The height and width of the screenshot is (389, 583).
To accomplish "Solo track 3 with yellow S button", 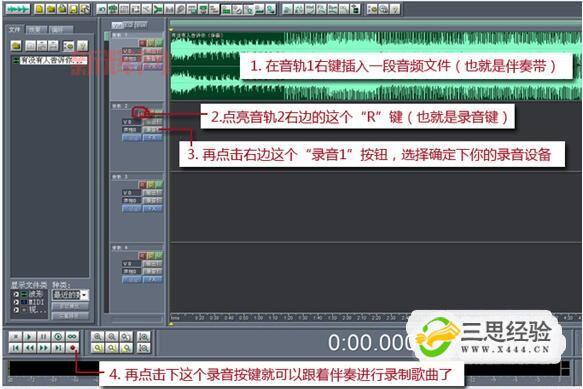I will point(151,185).
